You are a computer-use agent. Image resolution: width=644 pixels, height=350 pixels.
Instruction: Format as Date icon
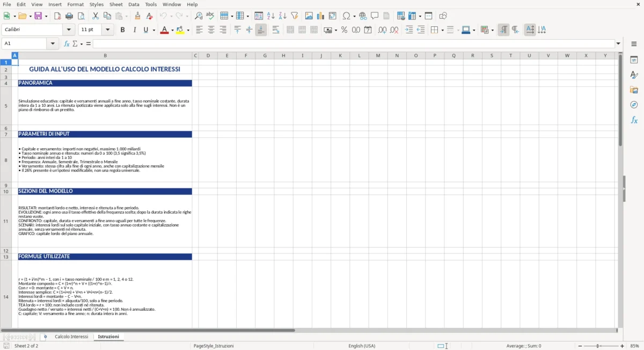coord(368,30)
